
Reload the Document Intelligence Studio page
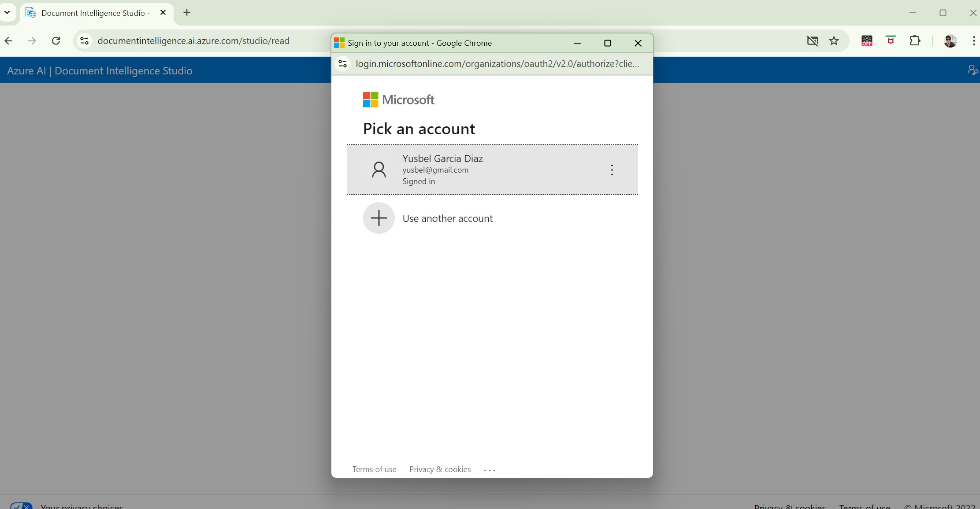pos(56,41)
